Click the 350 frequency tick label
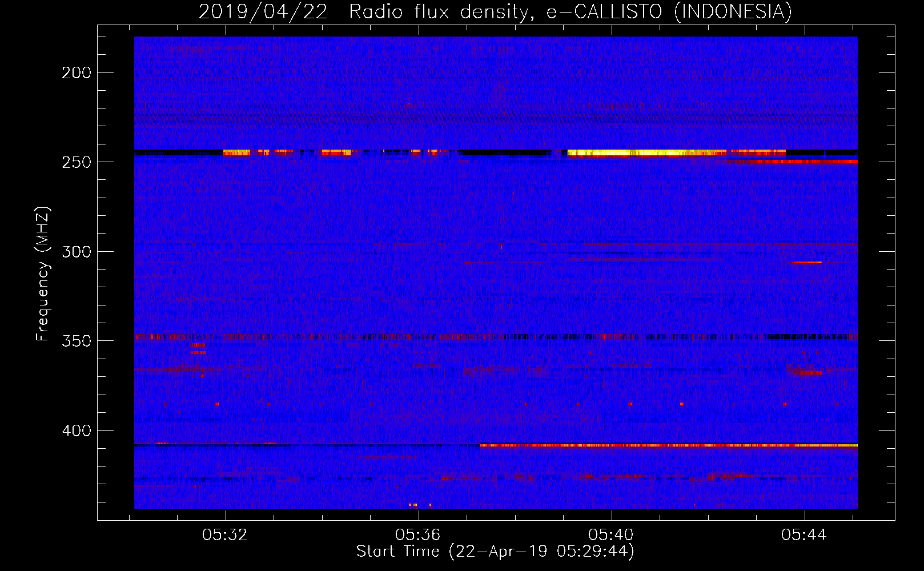The height and width of the screenshot is (571, 924). coord(76,341)
